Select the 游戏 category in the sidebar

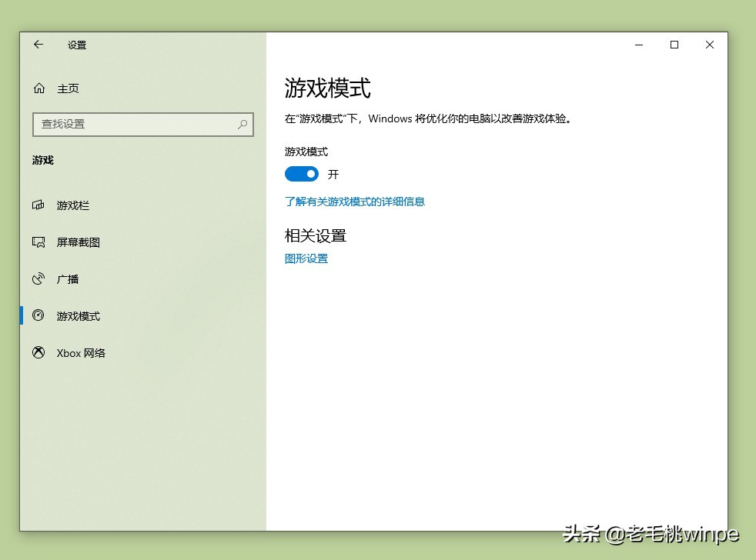click(x=42, y=160)
